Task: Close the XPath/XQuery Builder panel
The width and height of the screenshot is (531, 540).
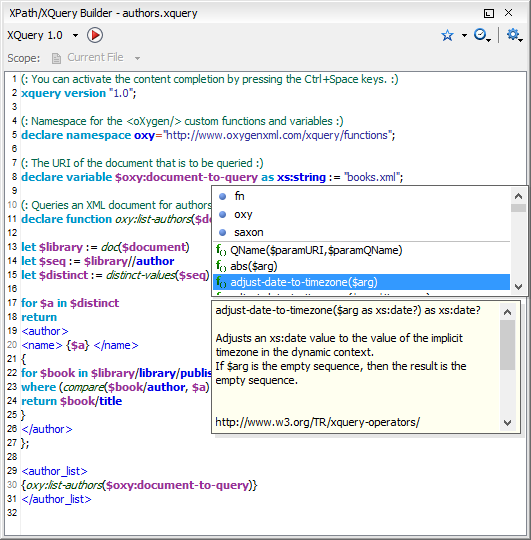Action: pyautogui.click(x=508, y=13)
